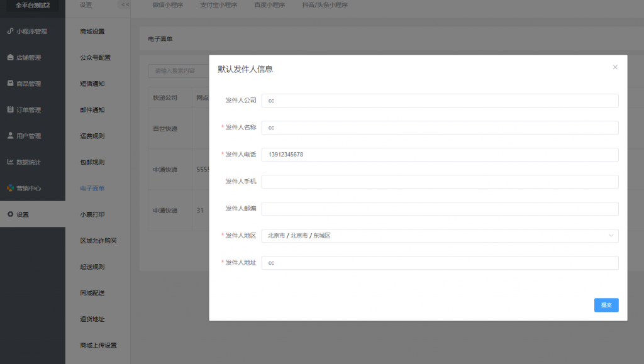The height and width of the screenshot is (364, 644).
Task: Expand the 发件人地区 region dropdown arrow
Action: tap(611, 236)
